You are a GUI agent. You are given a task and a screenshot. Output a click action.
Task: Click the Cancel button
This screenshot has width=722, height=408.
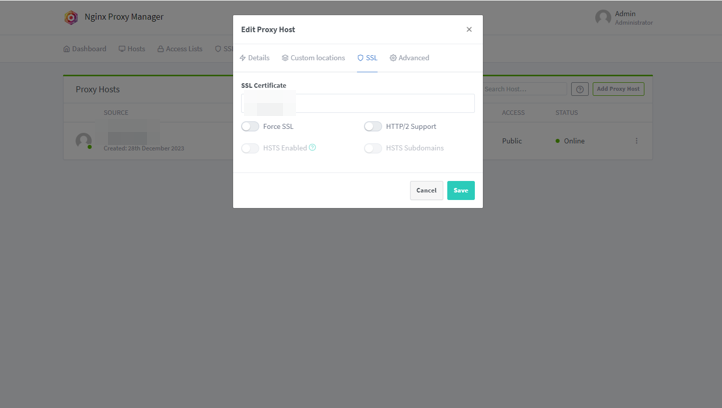pyautogui.click(x=426, y=190)
